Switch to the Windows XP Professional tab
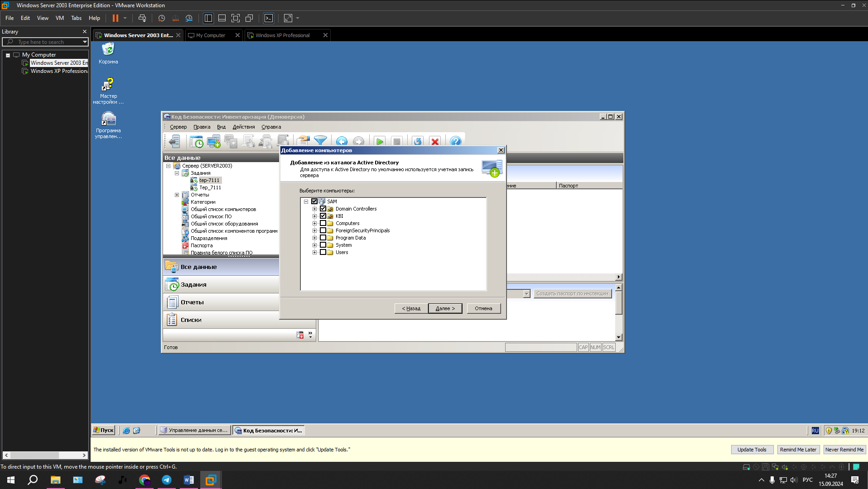 [x=283, y=35]
